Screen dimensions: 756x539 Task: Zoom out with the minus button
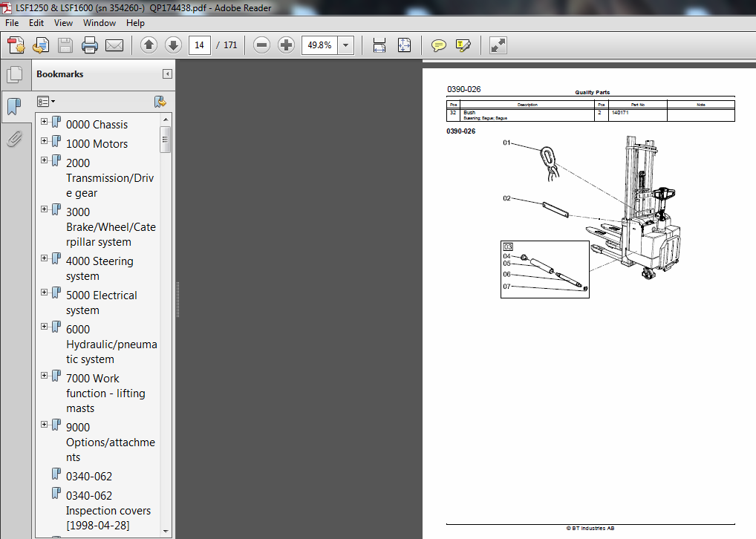tap(262, 45)
